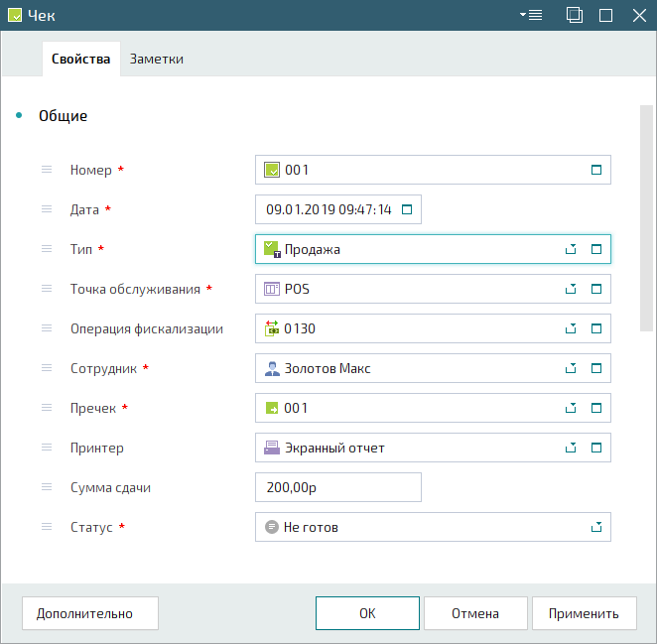Screen dimensions: 657x644
Task: Open the calendar picker for Дата
Action: pos(406,209)
